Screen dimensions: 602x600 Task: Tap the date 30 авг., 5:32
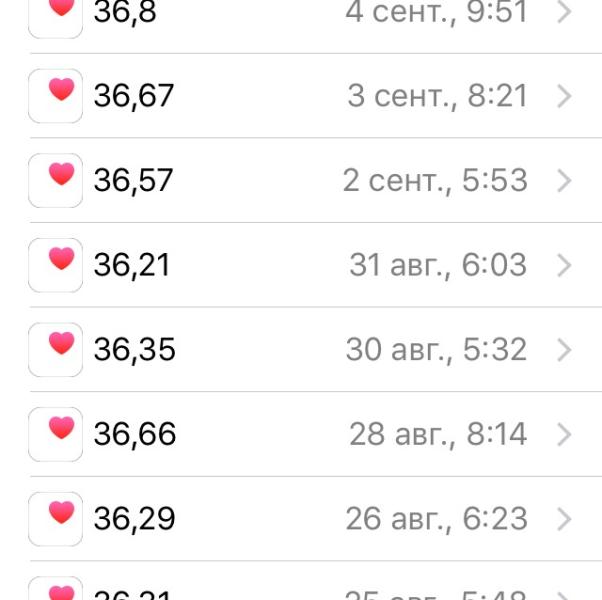click(x=437, y=350)
